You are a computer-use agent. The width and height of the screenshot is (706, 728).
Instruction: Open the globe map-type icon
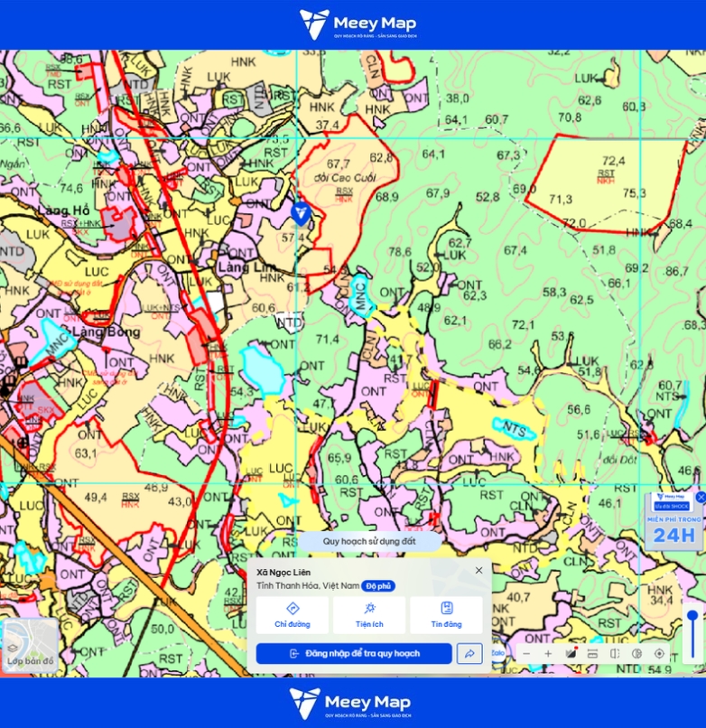pyautogui.click(x=636, y=654)
